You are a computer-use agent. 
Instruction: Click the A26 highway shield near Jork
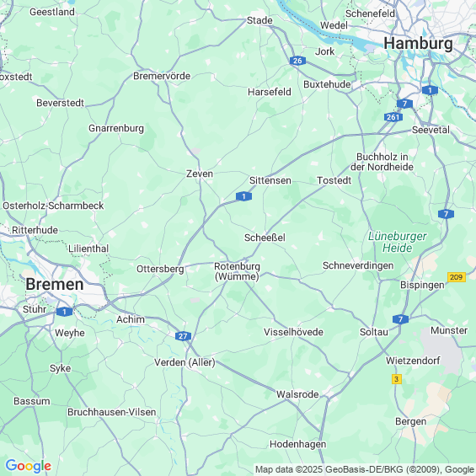coord(297,61)
